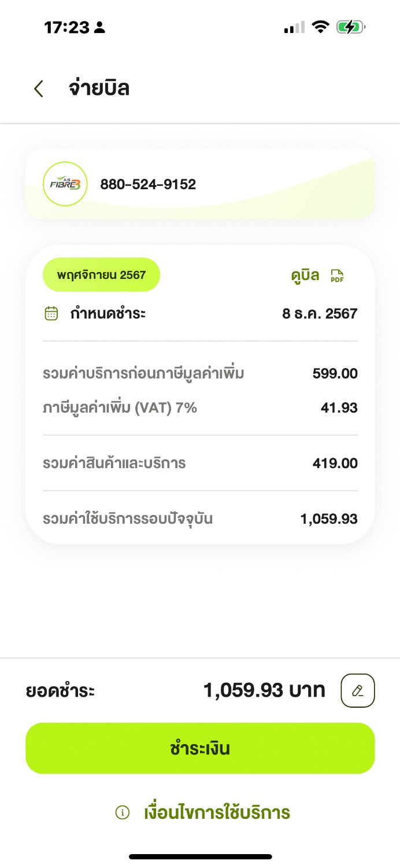Tap the ดูบิล link

pos(305,275)
